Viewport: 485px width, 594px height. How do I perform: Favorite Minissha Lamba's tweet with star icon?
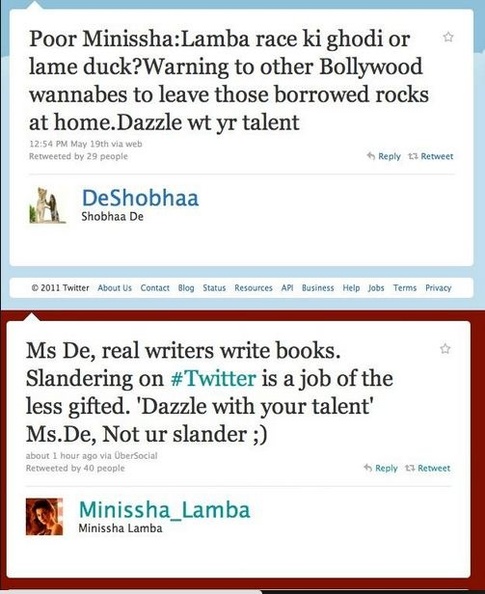click(x=445, y=348)
